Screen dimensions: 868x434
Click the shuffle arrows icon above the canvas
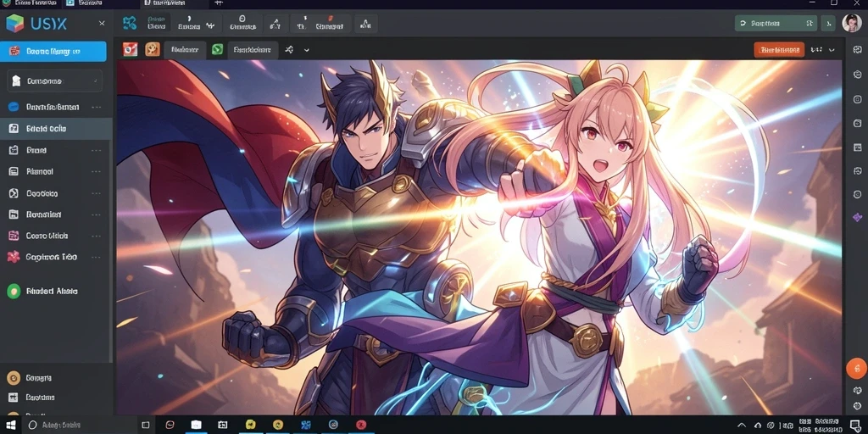coord(289,50)
